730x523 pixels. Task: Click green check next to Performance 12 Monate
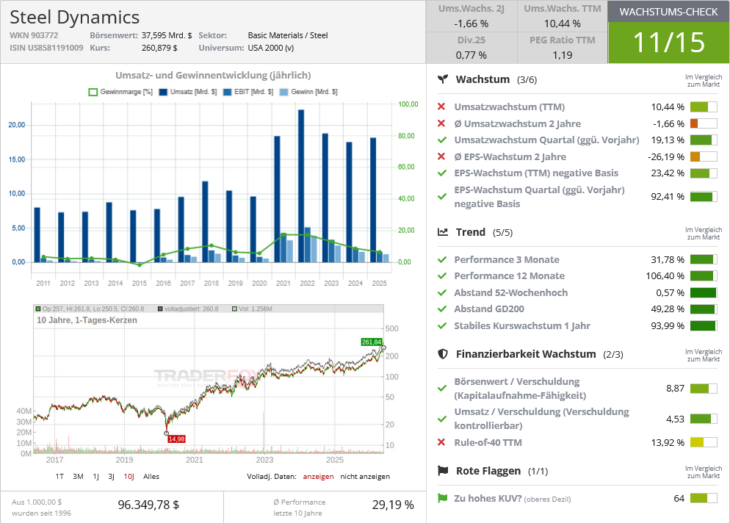tap(442, 276)
